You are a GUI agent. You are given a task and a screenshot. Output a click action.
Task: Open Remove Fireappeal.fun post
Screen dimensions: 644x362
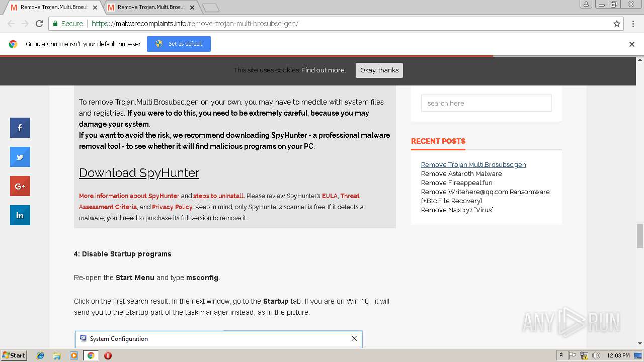click(x=457, y=183)
